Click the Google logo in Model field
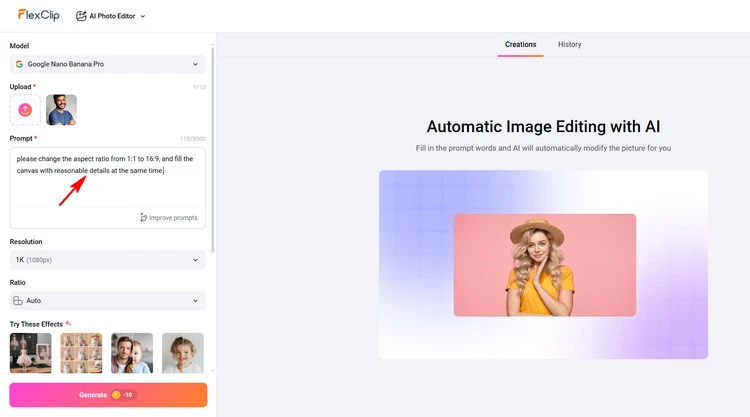The image size is (750, 417). [x=19, y=64]
